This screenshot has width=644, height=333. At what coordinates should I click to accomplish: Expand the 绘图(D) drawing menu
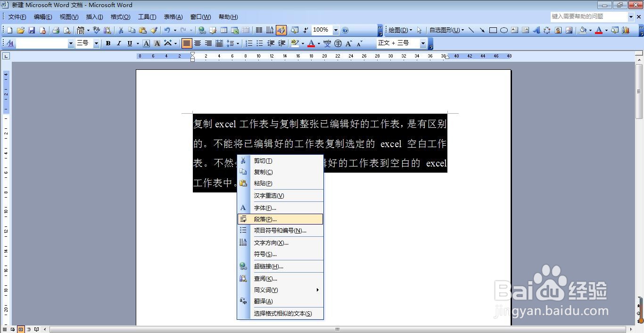[x=400, y=30]
